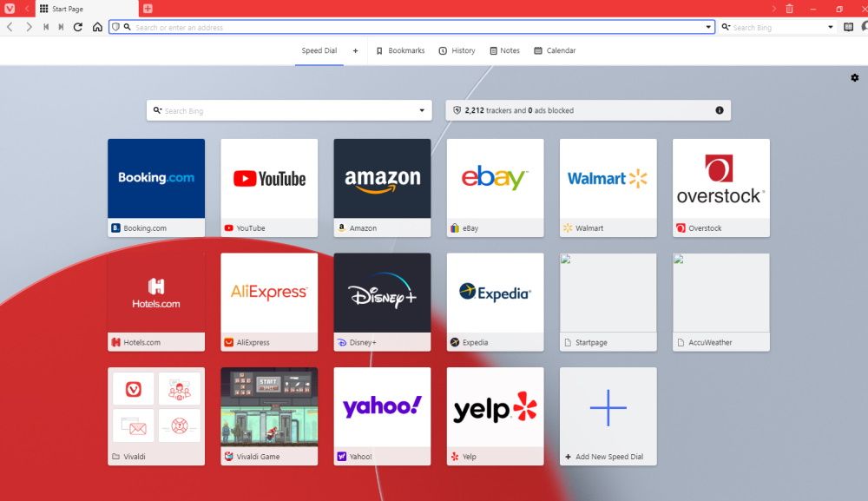Open the AccuWeather speed dial
The image size is (868, 501).
point(720,301)
